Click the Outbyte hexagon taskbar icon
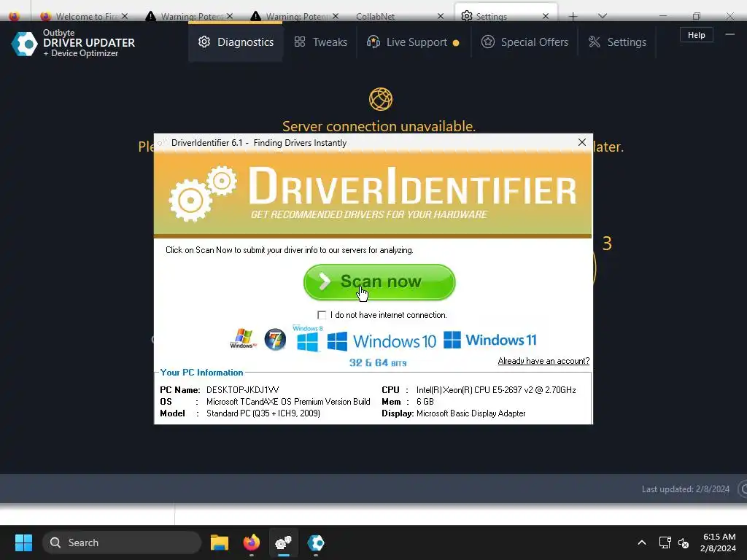 [x=316, y=542]
